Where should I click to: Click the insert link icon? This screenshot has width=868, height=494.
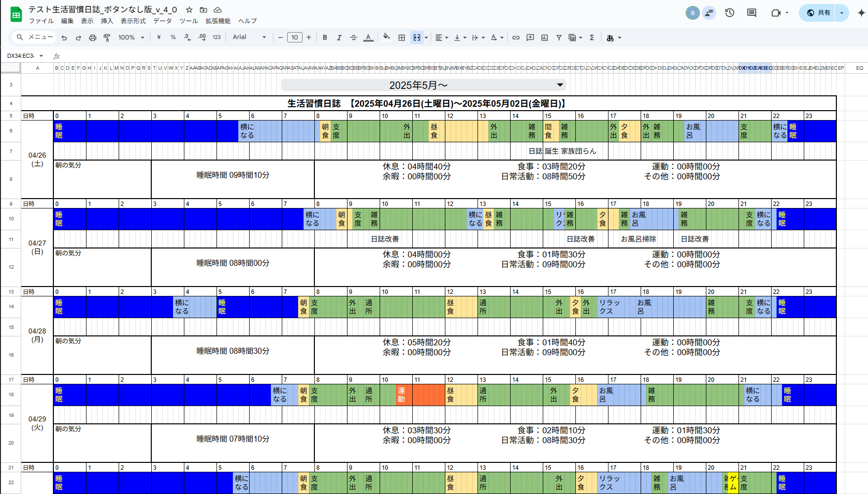click(x=516, y=38)
